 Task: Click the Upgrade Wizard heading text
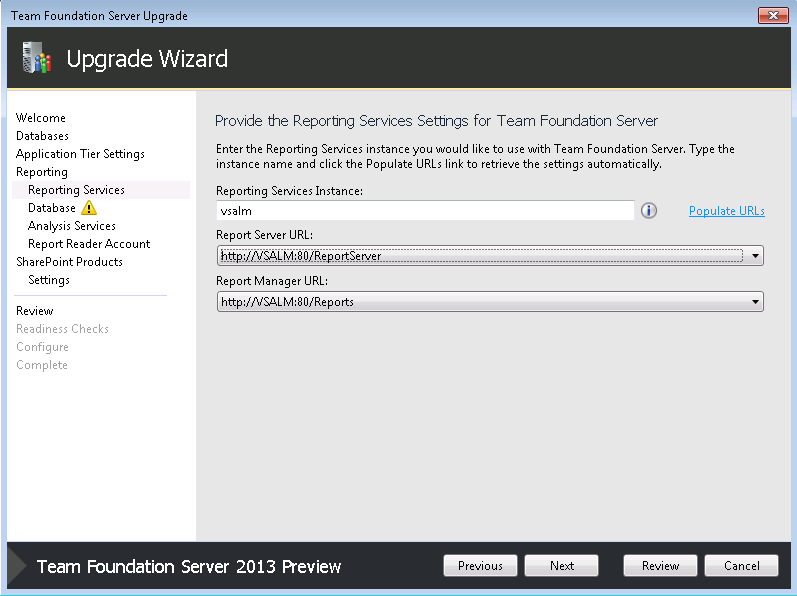point(147,58)
